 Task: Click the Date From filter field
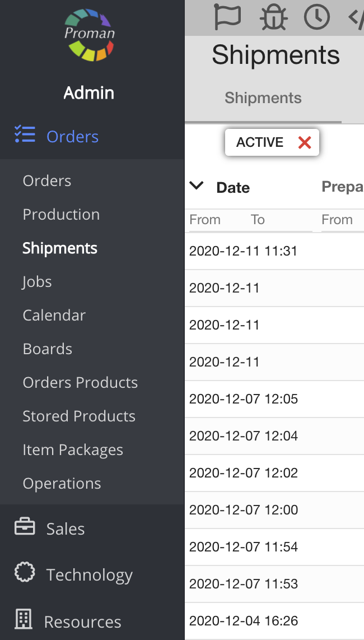point(217,220)
